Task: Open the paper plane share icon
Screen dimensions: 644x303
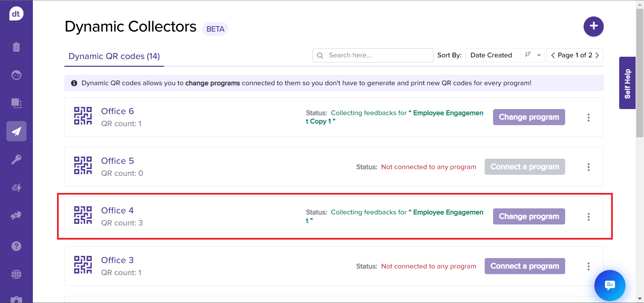Action: [x=16, y=131]
